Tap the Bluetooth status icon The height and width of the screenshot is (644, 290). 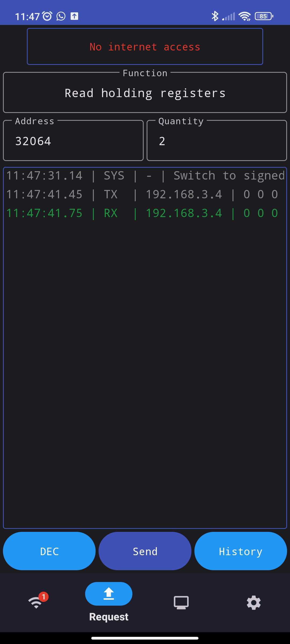click(x=215, y=16)
